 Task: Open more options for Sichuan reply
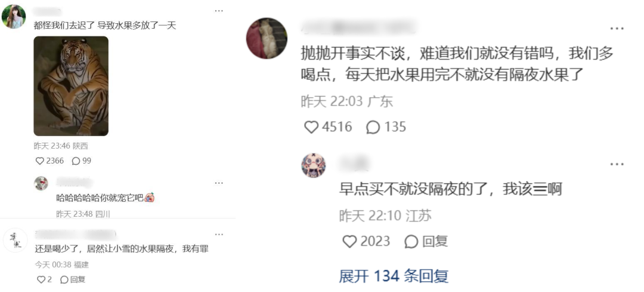(219, 183)
